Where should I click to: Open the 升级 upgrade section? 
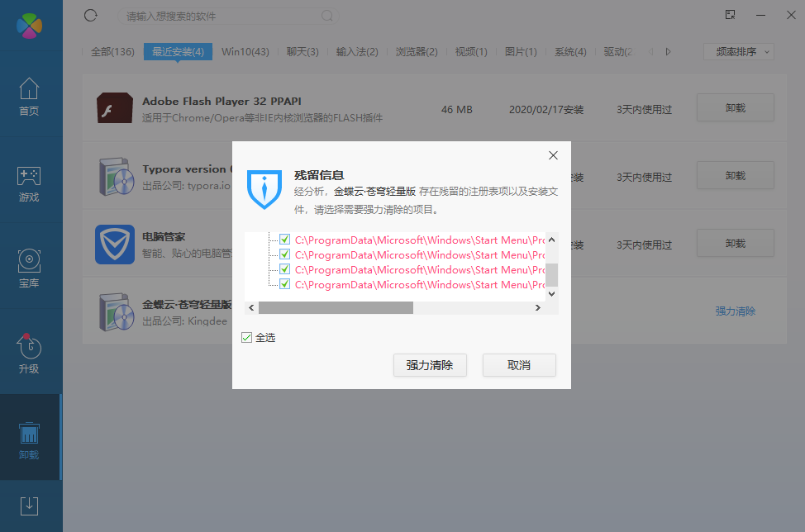pos(29,354)
